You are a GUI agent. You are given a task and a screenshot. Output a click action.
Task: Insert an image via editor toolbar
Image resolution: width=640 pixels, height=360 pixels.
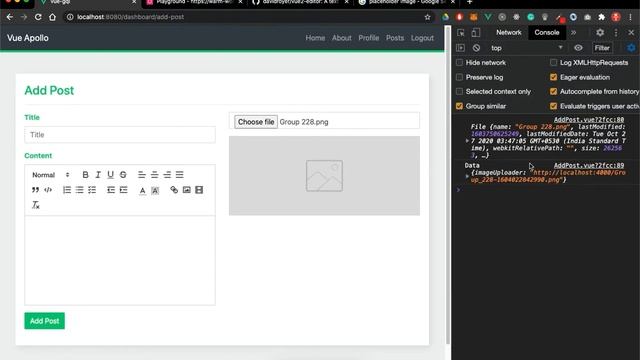(187, 190)
